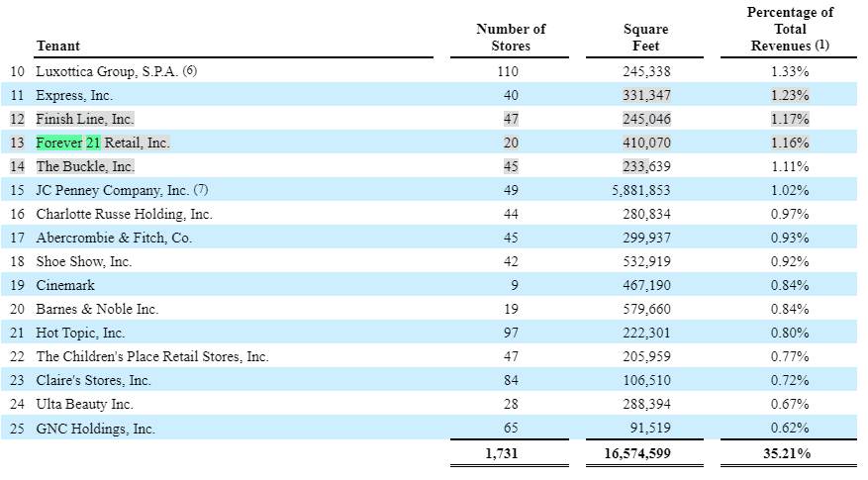Click the 'Square Feet' column header

click(x=645, y=37)
